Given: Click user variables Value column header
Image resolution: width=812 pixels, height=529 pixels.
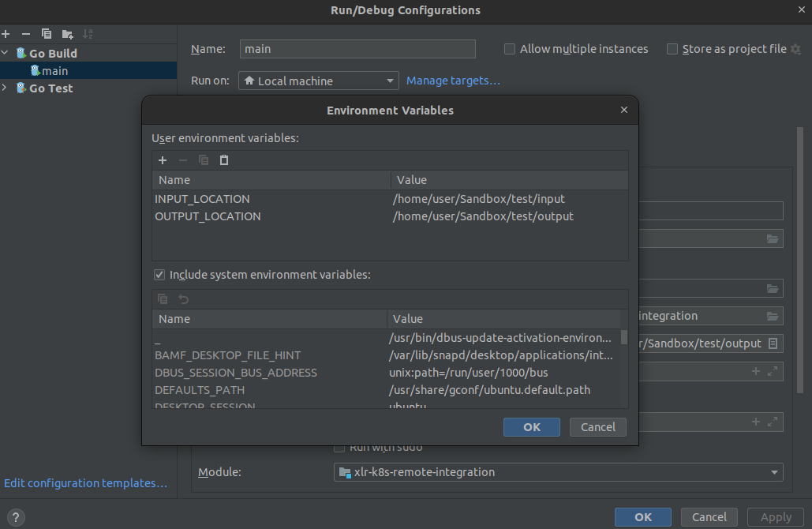Looking at the screenshot, I should tap(510, 180).
